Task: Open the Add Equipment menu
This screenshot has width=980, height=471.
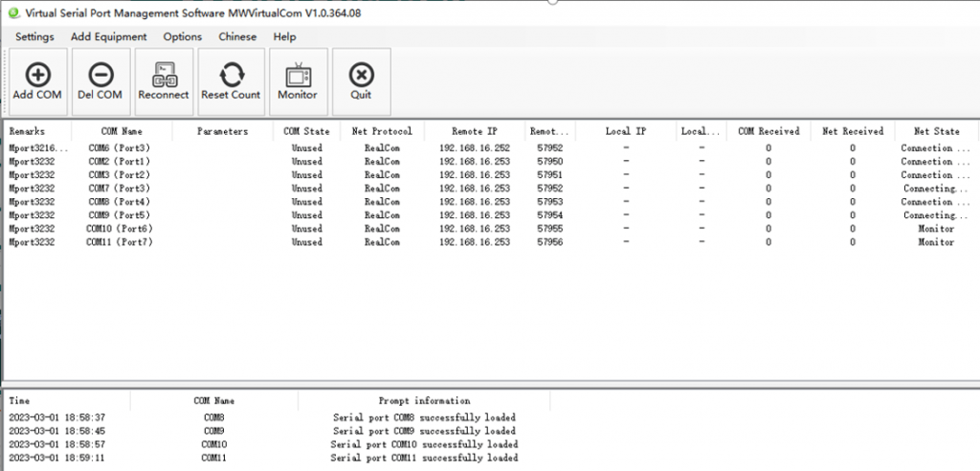Action: click(x=109, y=36)
